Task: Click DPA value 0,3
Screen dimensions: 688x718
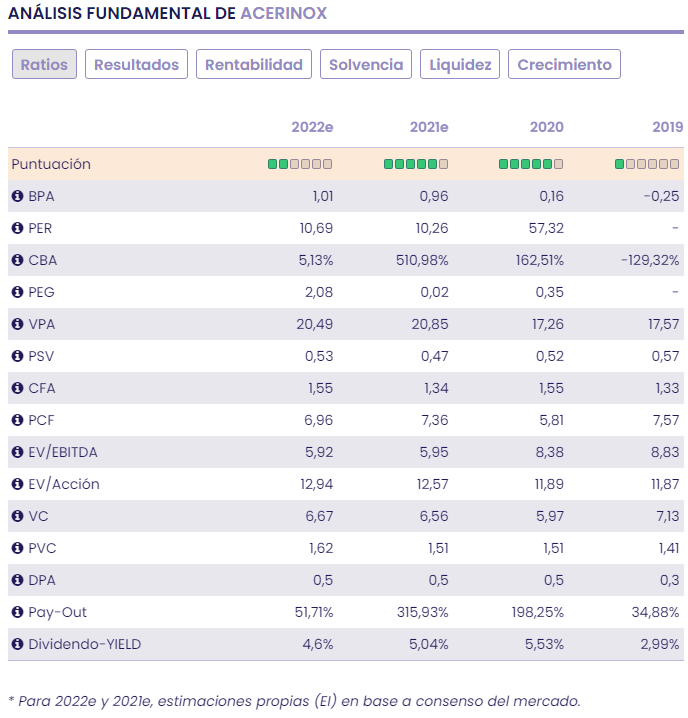Action: 669,581
